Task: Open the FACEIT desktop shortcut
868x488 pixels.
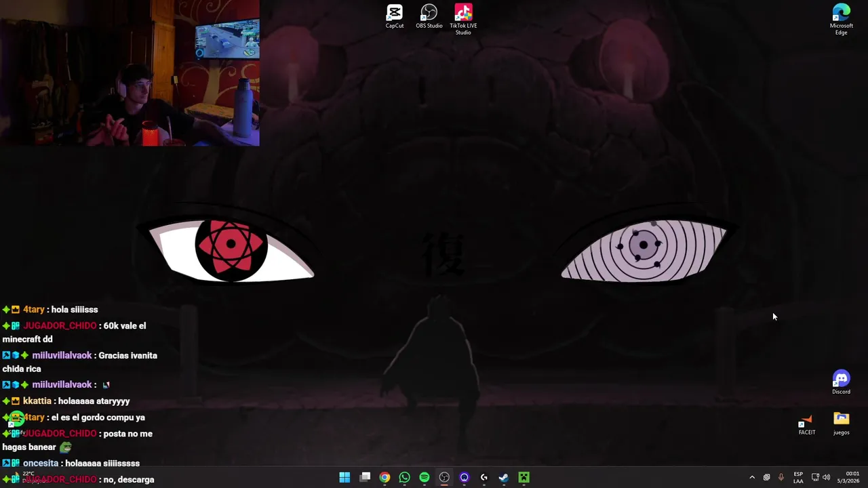Action: click(806, 424)
